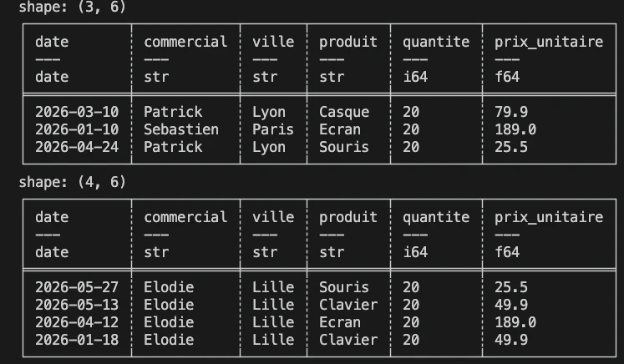Click the 'Paris' city value
Screen dimensions: 624x364
[x=273, y=129]
